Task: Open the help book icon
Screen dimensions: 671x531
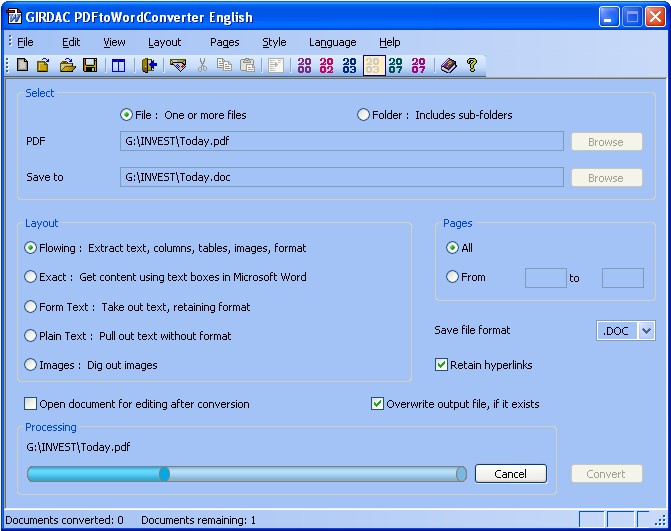Action: coord(448,65)
